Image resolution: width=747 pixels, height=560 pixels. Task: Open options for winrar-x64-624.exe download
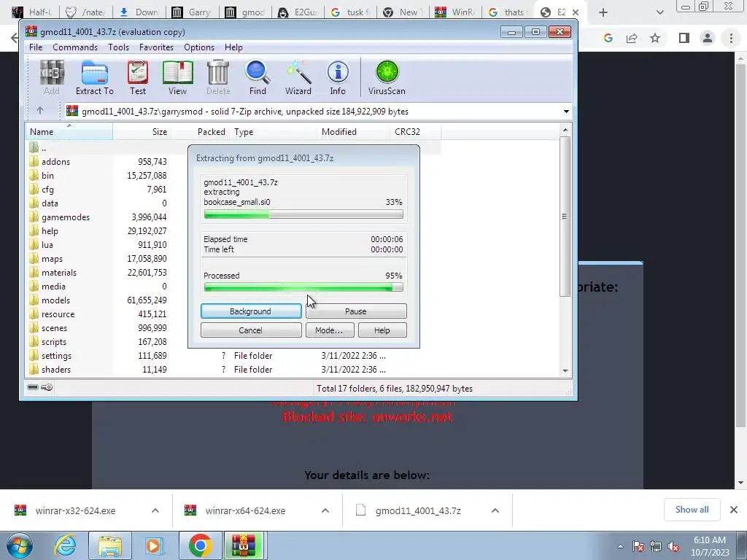click(x=325, y=510)
